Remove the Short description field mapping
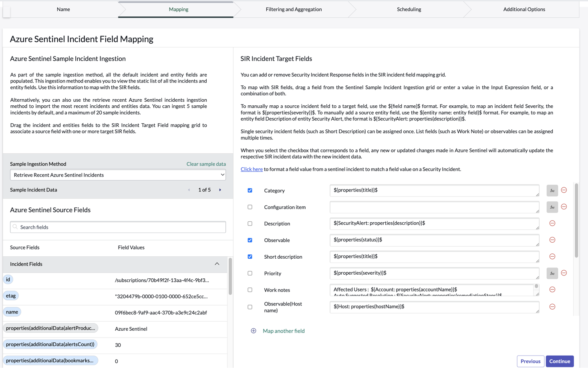Image resolution: width=588 pixels, height=368 pixels. [x=552, y=256]
